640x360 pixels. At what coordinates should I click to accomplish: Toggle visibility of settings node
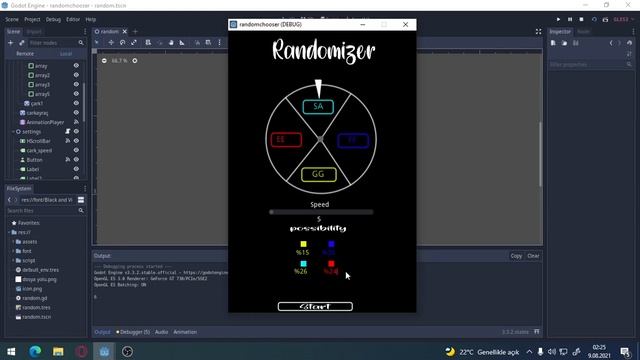76,131
